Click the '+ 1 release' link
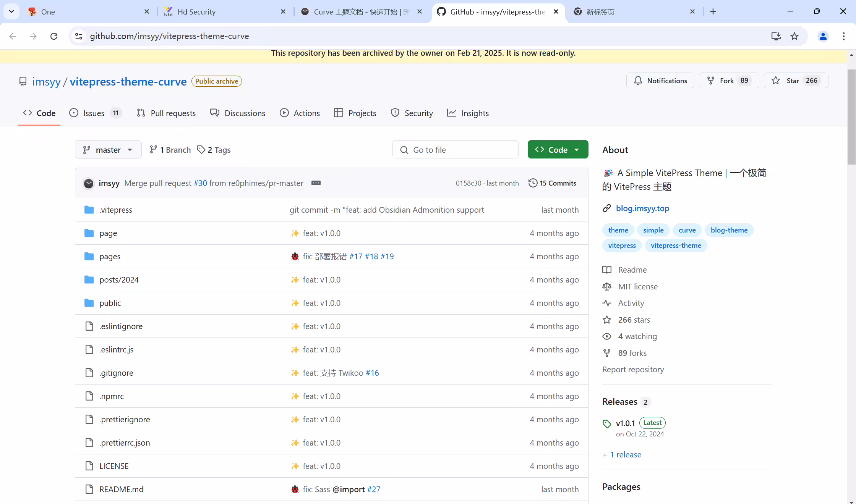Image resolution: width=856 pixels, height=504 pixels. click(x=622, y=454)
